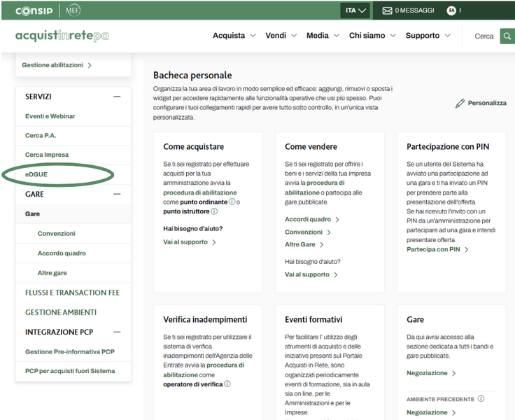The width and height of the screenshot is (515, 420).
Task: Click info icon next to punto istruttore
Action: [x=214, y=211]
